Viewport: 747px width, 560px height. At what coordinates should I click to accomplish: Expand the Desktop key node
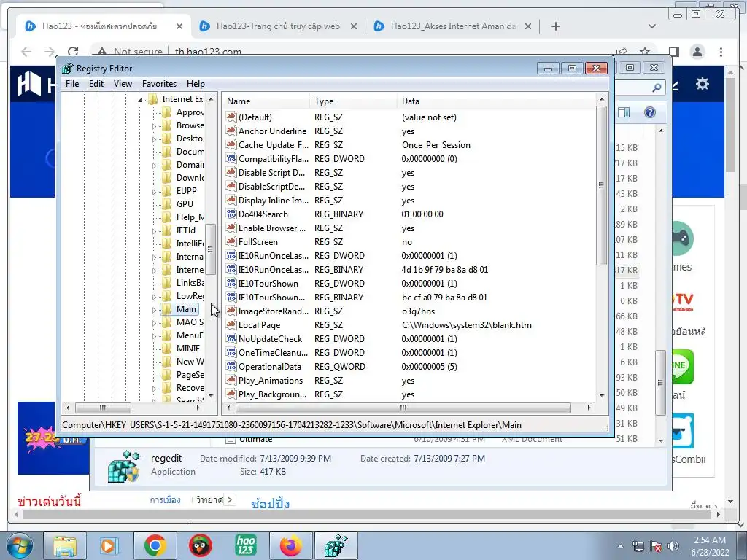tap(154, 139)
